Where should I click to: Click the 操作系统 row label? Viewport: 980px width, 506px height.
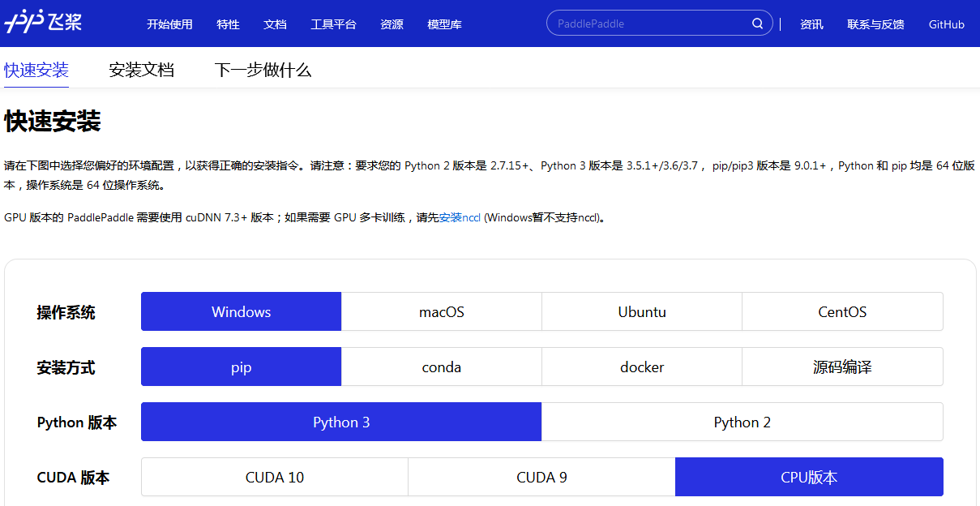(66, 312)
